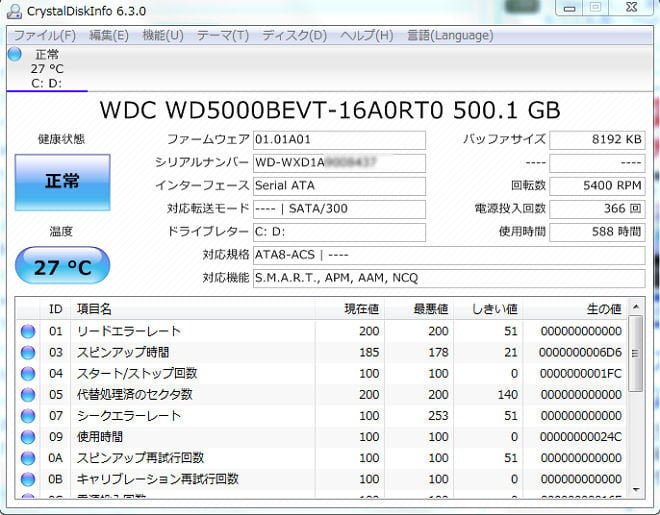This screenshot has width=660, height=515.
Task: Click the 正常 health status button
Action: (x=62, y=181)
